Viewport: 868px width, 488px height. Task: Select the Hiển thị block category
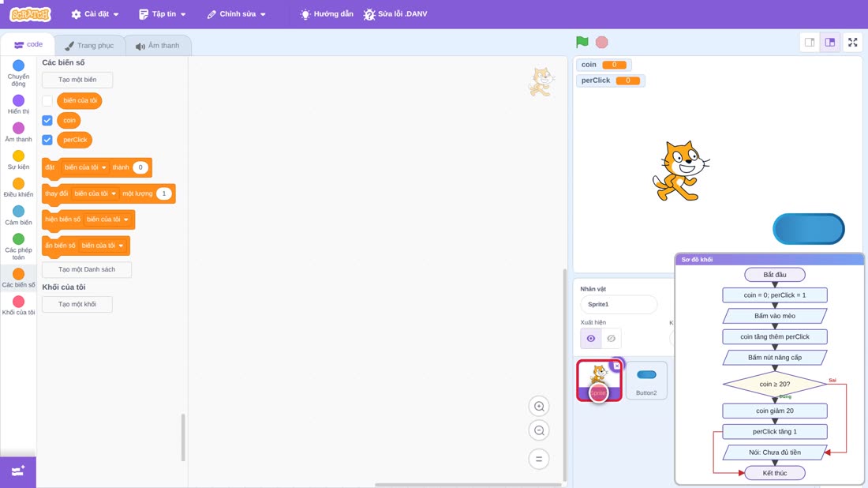(18, 105)
